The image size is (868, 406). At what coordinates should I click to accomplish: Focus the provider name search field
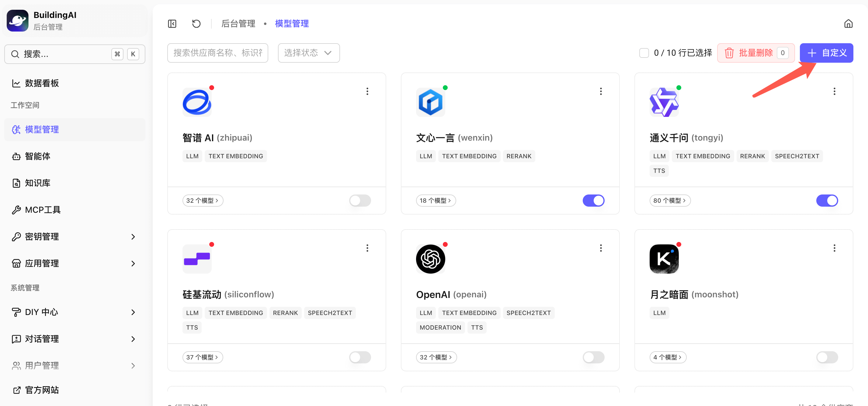(x=218, y=53)
